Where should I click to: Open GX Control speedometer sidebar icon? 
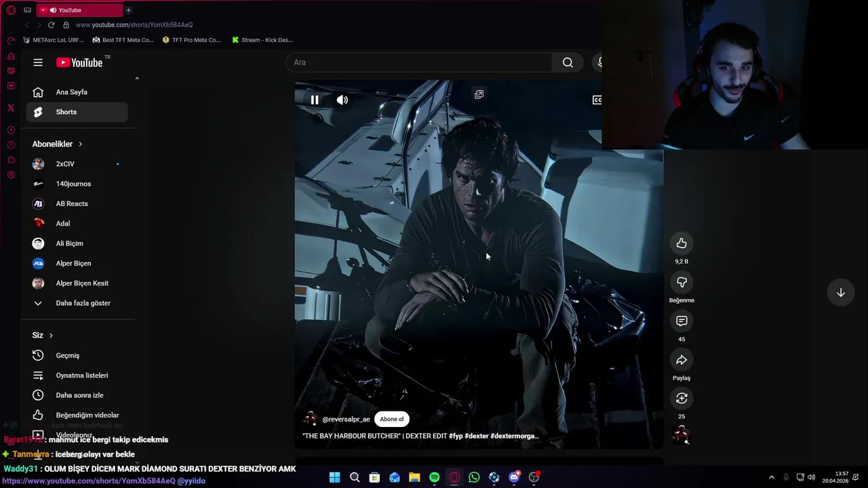11,41
